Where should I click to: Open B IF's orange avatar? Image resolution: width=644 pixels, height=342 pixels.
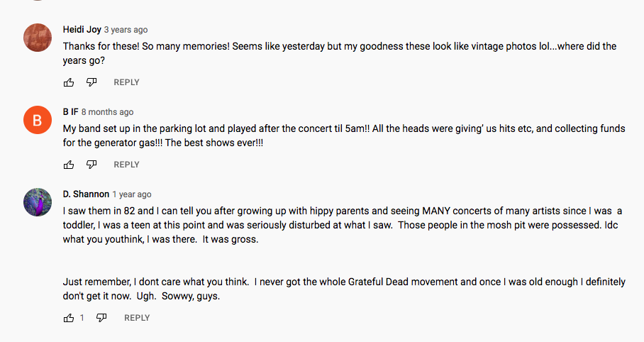pyautogui.click(x=38, y=120)
